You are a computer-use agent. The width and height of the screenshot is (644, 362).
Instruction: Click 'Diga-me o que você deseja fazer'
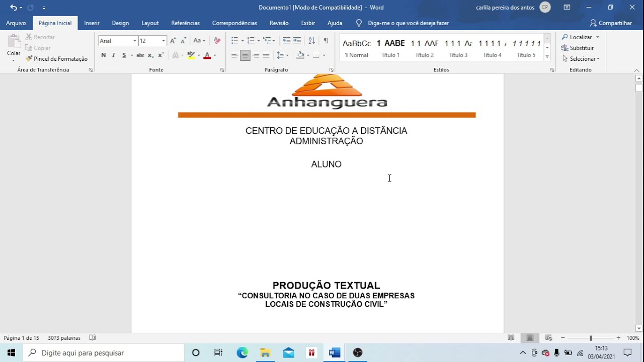tap(408, 23)
